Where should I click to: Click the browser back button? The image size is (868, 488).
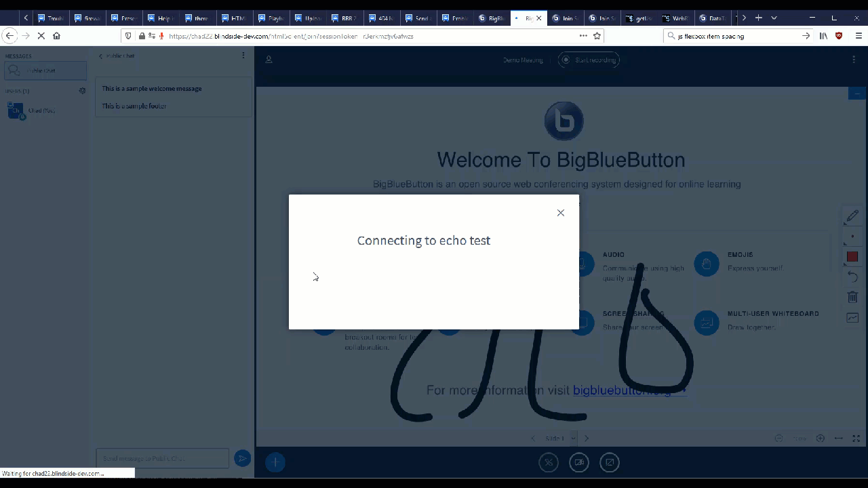(x=9, y=36)
